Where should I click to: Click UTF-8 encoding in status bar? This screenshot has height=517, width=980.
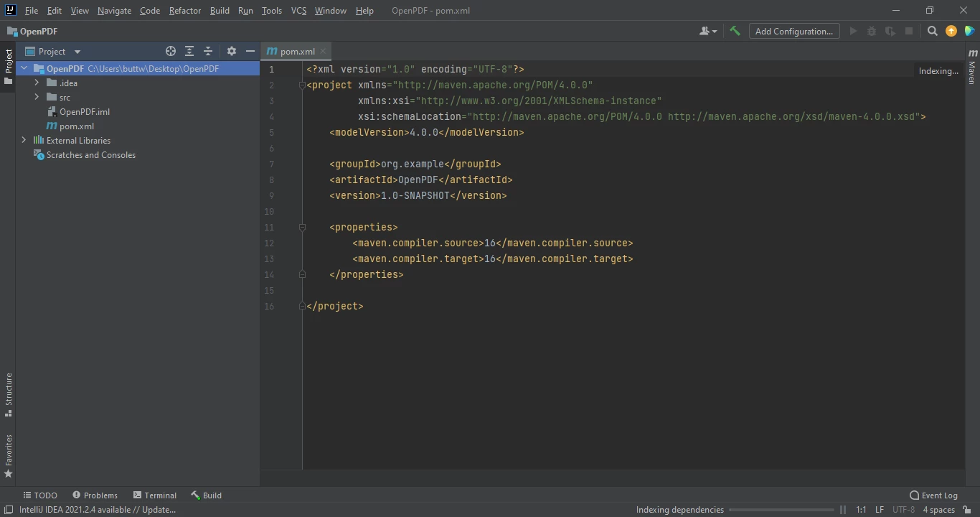(x=903, y=510)
